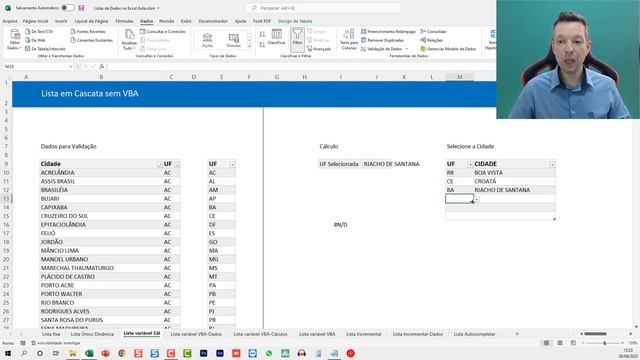640x360 pixels.
Task: Select the cell BOA VISTA
Action: pos(514,173)
